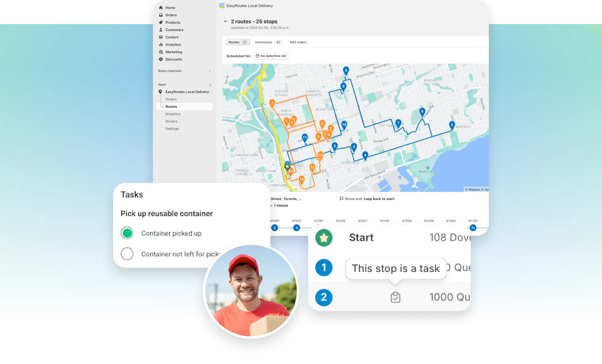Click order label '#1148' in timeline
The image size is (602, 364).
(385, 221)
